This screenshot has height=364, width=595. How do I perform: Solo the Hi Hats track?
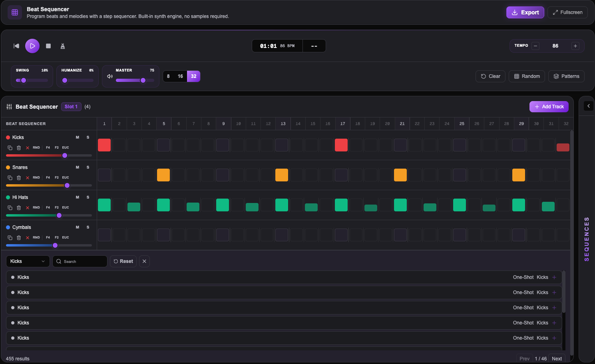click(88, 197)
